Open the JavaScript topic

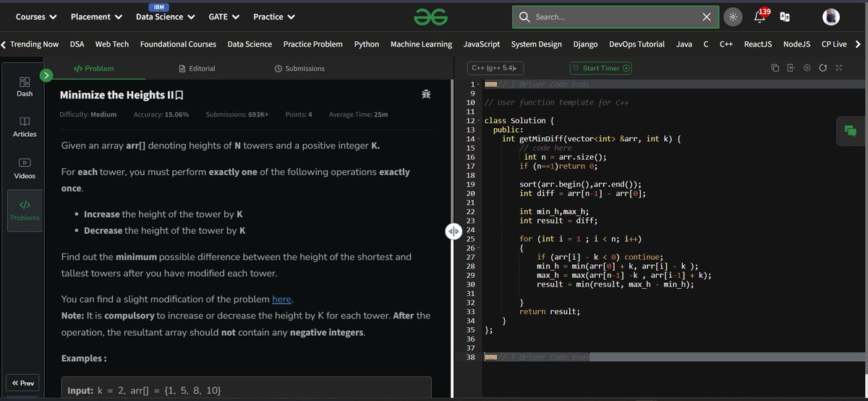[482, 44]
